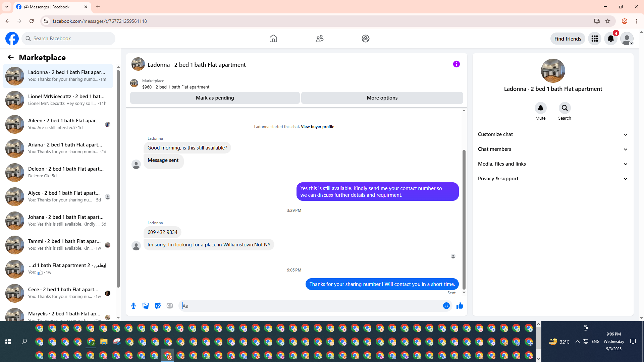Click the conversation list scrollbar
644x362 pixels.
tap(118, 179)
